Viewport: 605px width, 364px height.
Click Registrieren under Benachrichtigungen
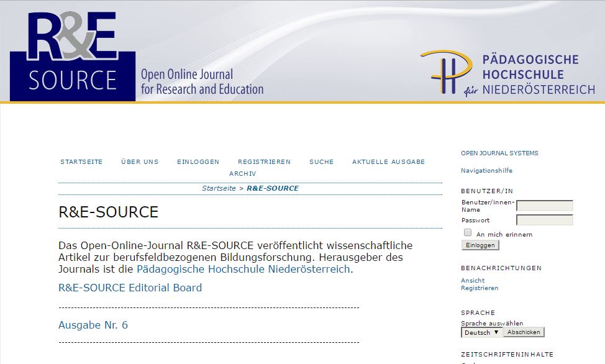pos(480,288)
